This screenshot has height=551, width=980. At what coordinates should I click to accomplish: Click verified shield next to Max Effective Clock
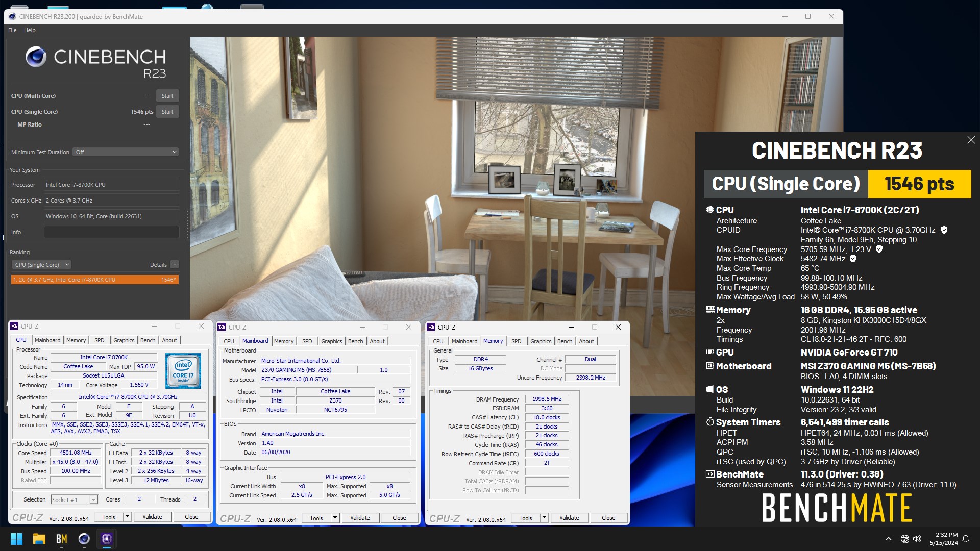coord(853,259)
